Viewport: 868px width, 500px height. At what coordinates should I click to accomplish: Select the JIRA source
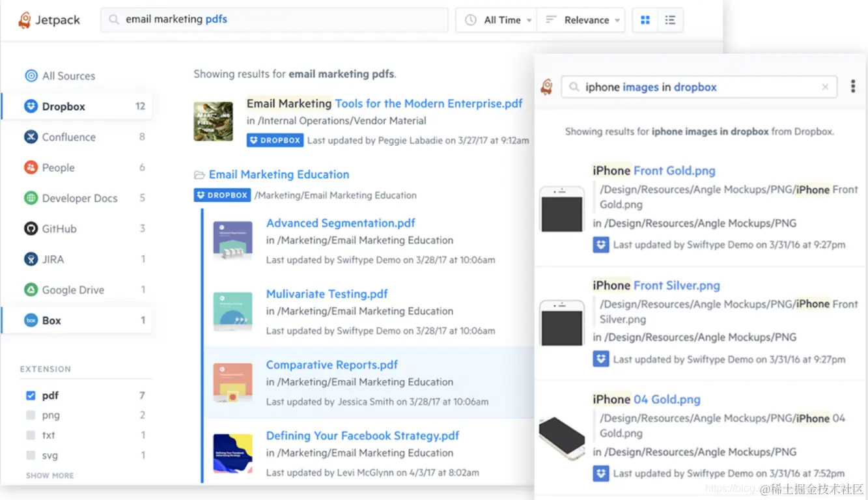[x=53, y=259]
